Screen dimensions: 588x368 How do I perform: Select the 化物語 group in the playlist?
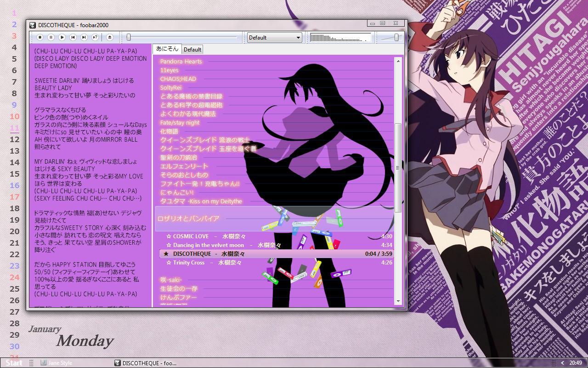(x=169, y=131)
